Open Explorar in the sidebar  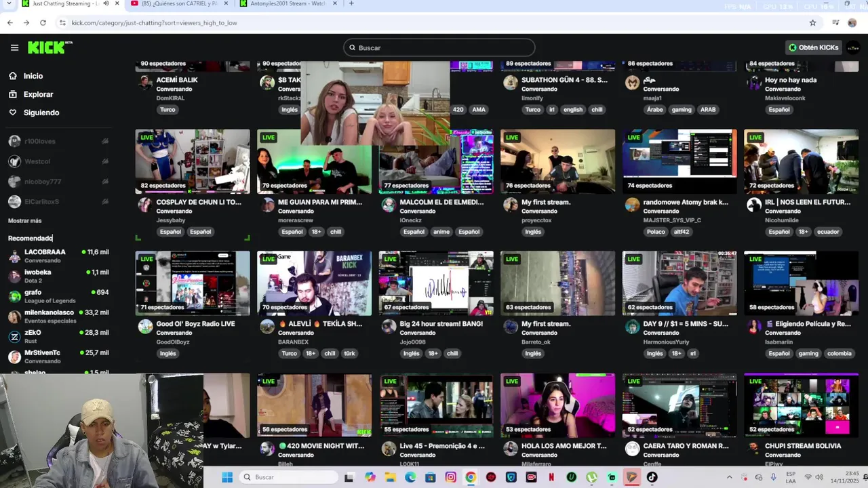pyautogui.click(x=38, y=94)
